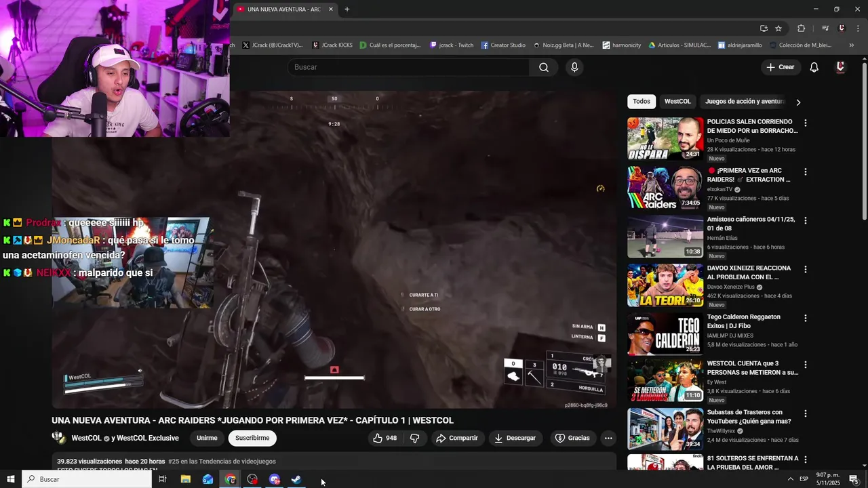The height and width of the screenshot is (488, 868).
Task: Open JCrack (@JCrackTV) X bookmark
Action: (x=272, y=45)
